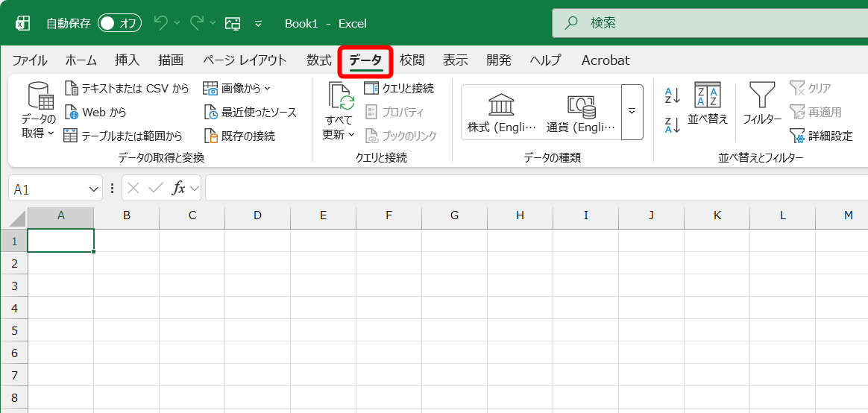Click the sort Z to A descending icon

coord(672,125)
